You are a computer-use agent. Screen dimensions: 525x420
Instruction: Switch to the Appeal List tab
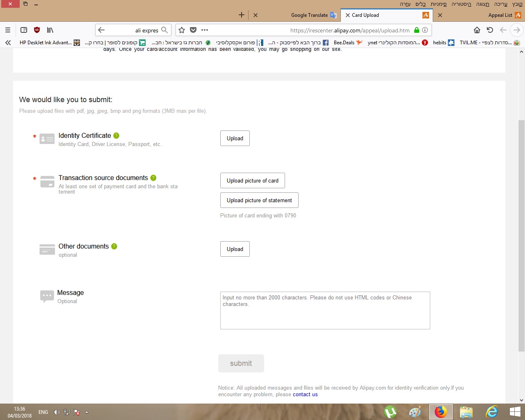point(500,15)
